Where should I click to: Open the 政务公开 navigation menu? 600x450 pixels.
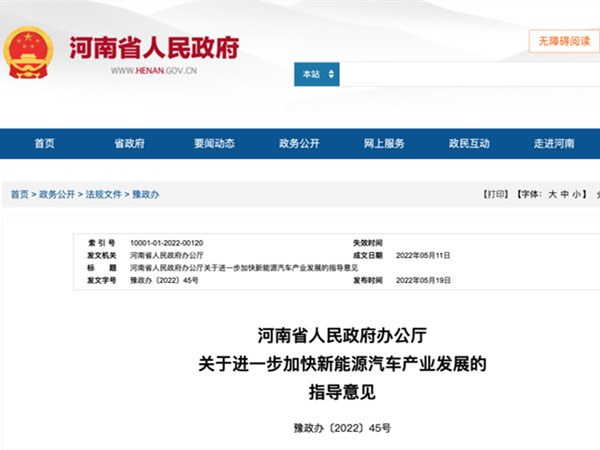pyautogui.click(x=299, y=144)
